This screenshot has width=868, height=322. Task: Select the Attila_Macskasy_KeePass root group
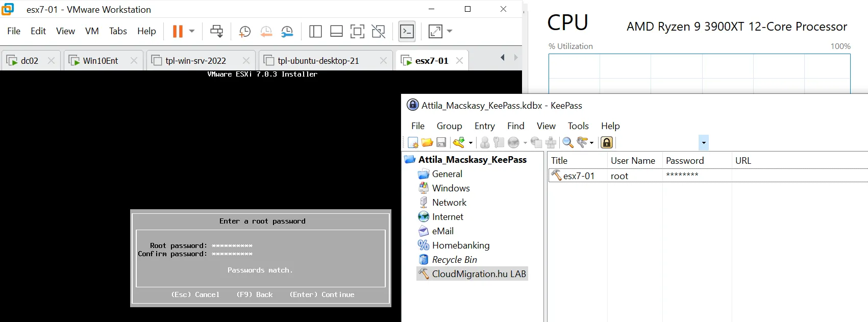472,160
